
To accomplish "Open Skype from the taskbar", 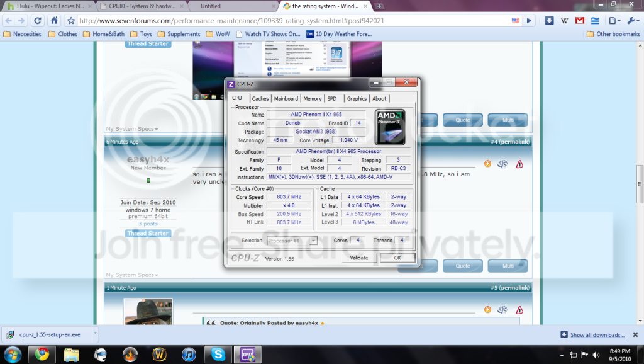I will pyautogui.click(x=218, y=355).
